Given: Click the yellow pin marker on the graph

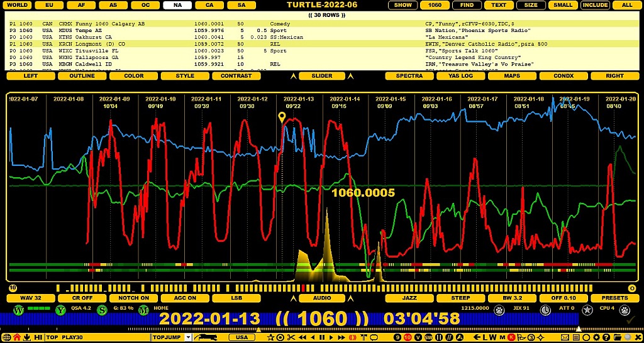Looking at the screenshot, I should click(282, 117).
